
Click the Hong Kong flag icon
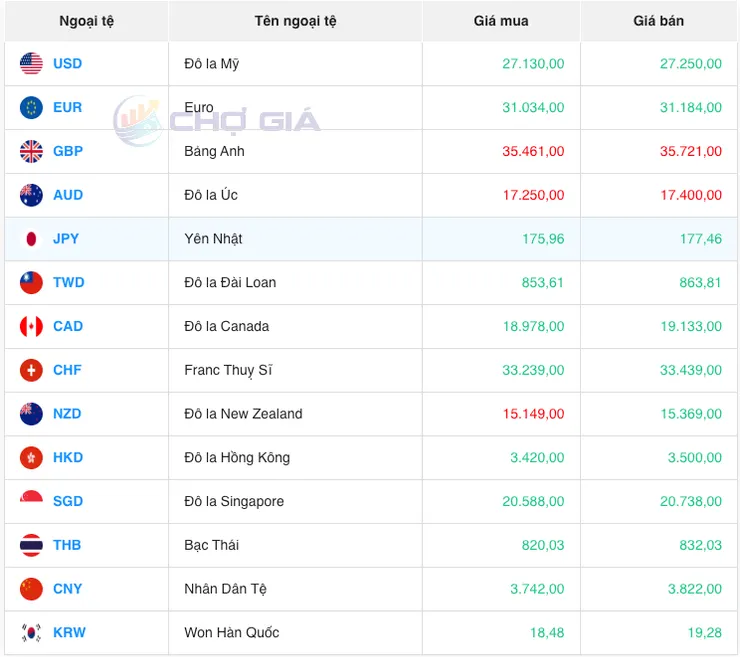coord(31,458)
